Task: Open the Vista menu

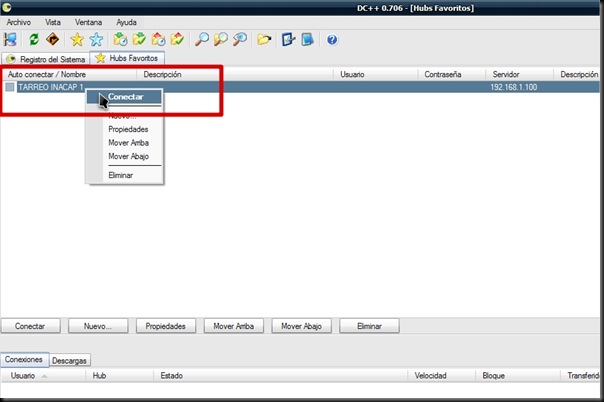Action: pyautogui.click(x=53, y=22)
